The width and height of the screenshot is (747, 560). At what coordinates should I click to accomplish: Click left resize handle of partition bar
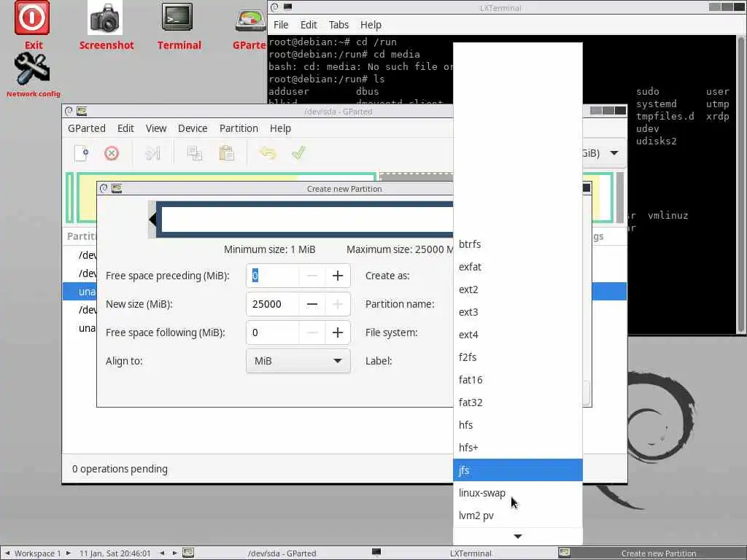click(x=152, y=219)
